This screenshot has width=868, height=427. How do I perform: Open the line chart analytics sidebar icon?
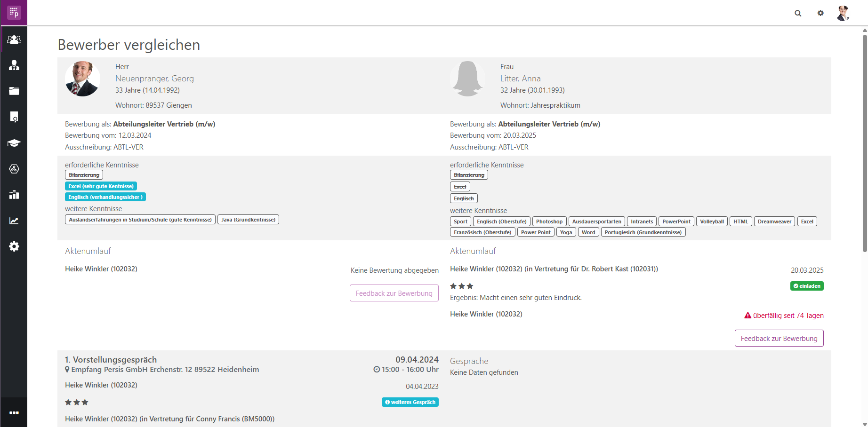click(14, 221)
